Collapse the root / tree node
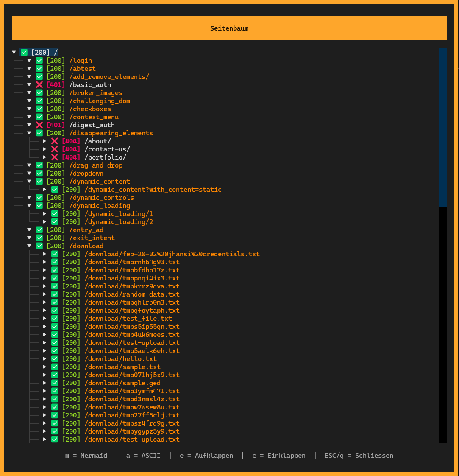Screen dimensions: 459x476 point(14,52)
